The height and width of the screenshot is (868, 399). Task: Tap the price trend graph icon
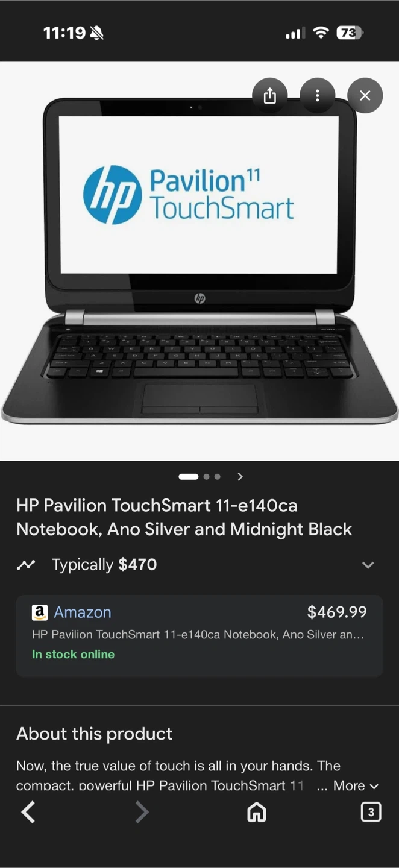(x=26, y=565)
